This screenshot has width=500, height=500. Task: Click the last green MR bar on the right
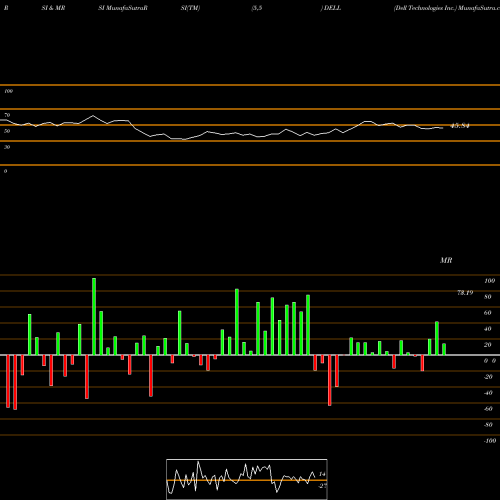[444, 349]
